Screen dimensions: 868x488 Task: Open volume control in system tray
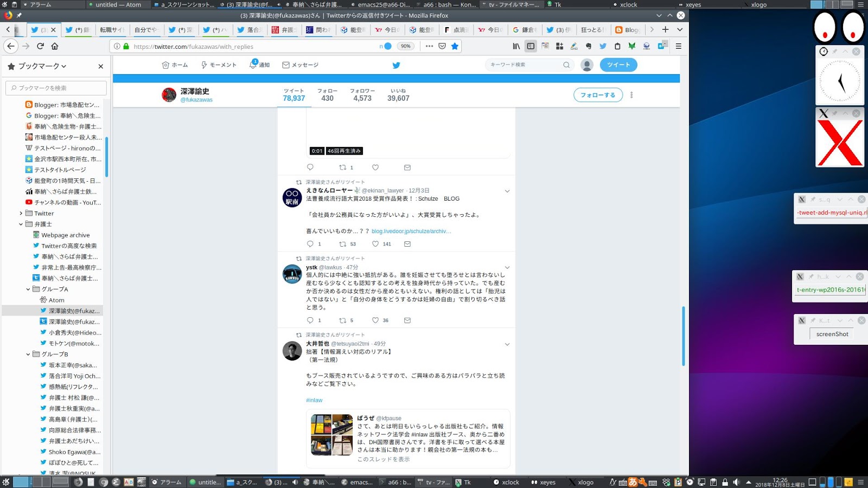click(736, 482)
